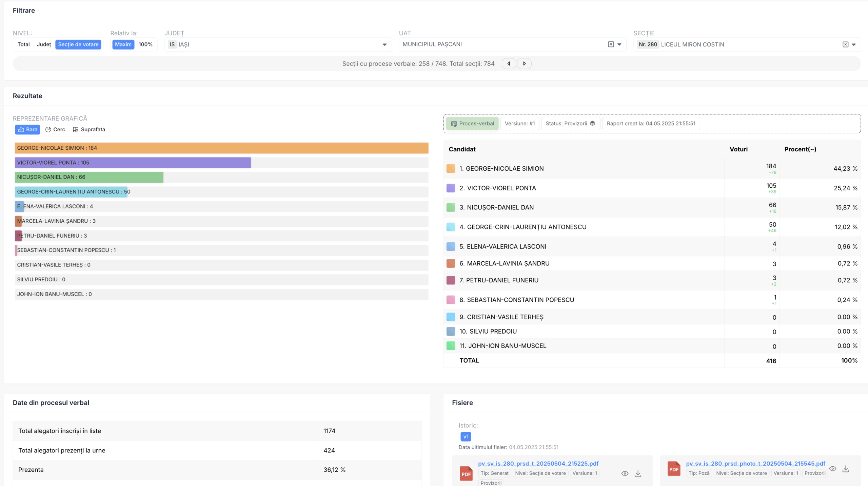The height and width of the screenshot is (486, 868).
Task: Open the Județ Iași dropdown
Action: tap(384, 44)
